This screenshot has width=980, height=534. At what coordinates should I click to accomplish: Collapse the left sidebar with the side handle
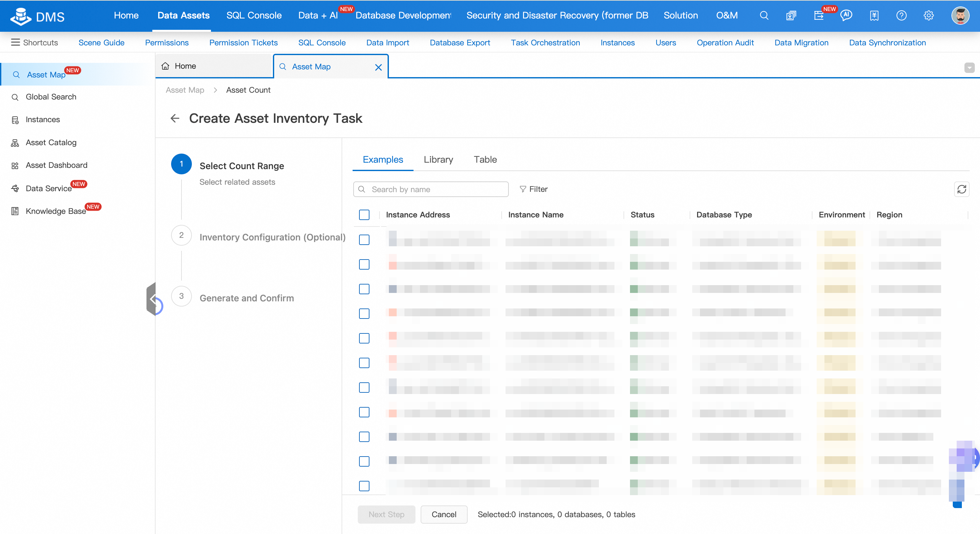pos(152,299)
